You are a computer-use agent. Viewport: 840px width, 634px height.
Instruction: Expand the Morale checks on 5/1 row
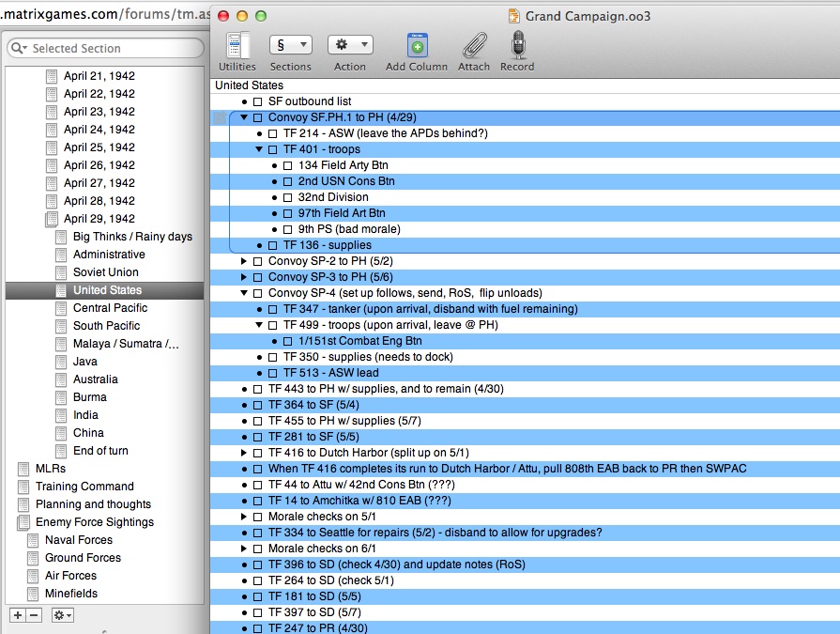[244, 517]
